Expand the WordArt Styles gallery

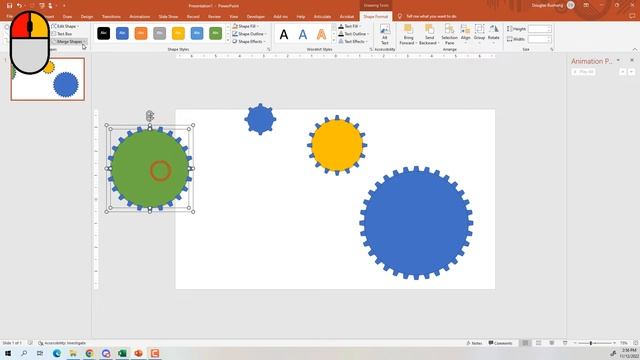tap(334, 41)
